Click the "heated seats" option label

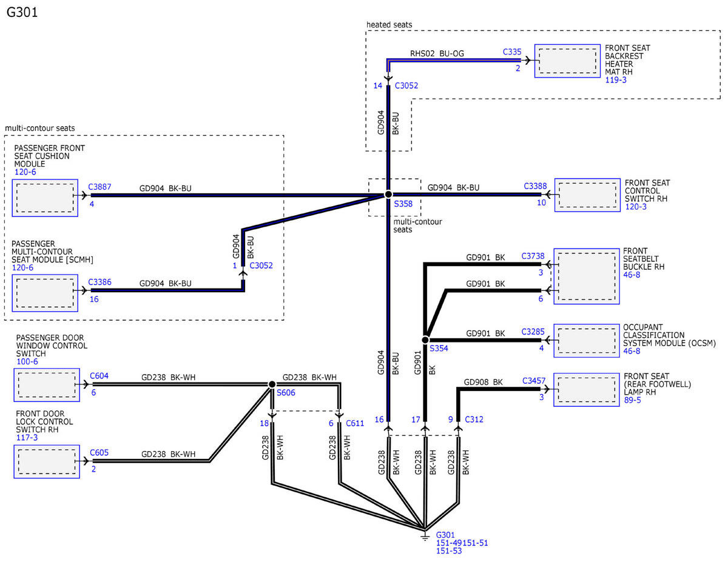click(389, 25)
